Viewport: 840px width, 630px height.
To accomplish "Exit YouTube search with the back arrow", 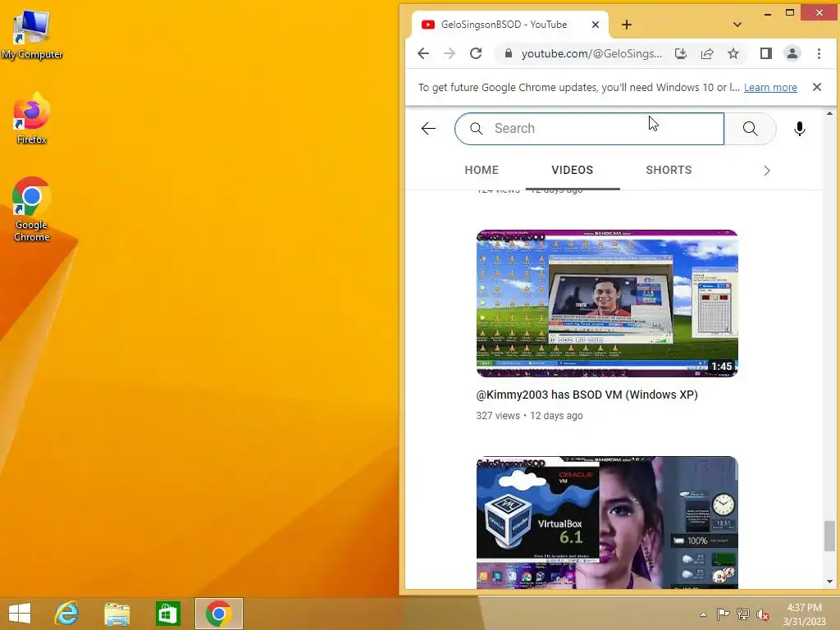I will (428, 129).
